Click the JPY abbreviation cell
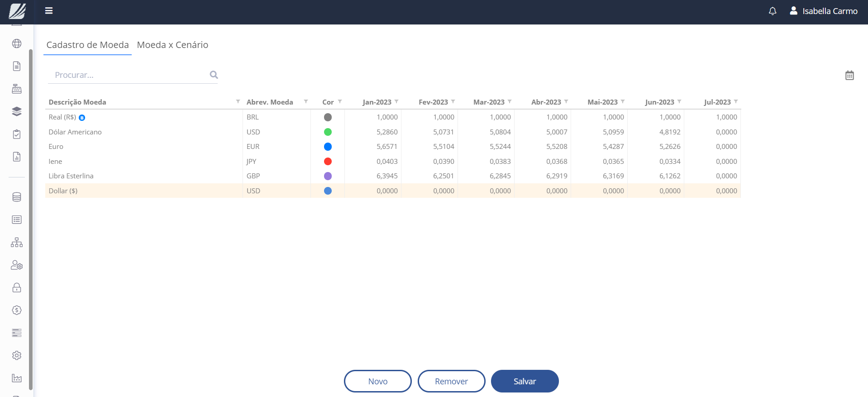Image resolution: width=868 pixels, height=397 pixels. [x=277, y=161]
